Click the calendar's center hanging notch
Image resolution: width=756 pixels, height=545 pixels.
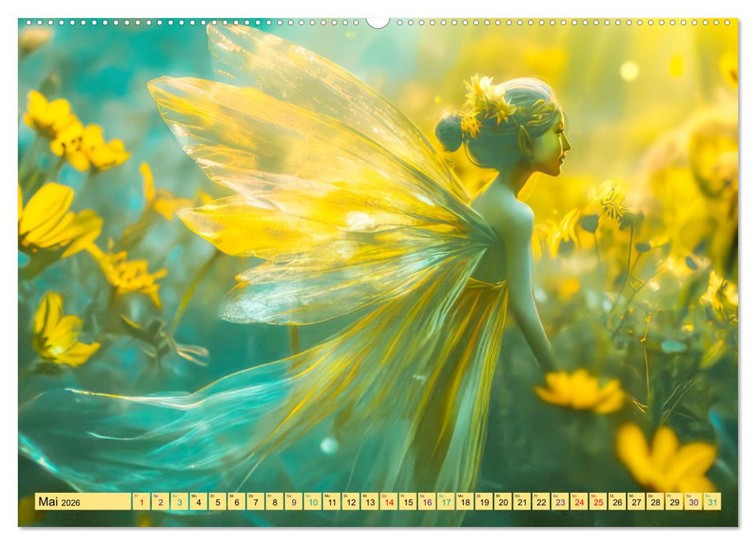[x=378, y=22]
